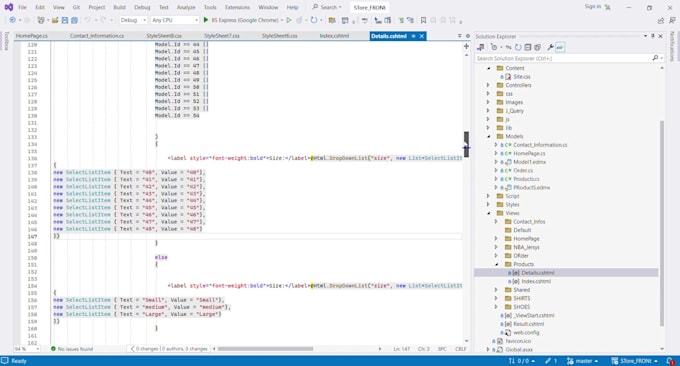680x366 pixels.
Task: Open the Build menu
Action: (x=119, y=7)
